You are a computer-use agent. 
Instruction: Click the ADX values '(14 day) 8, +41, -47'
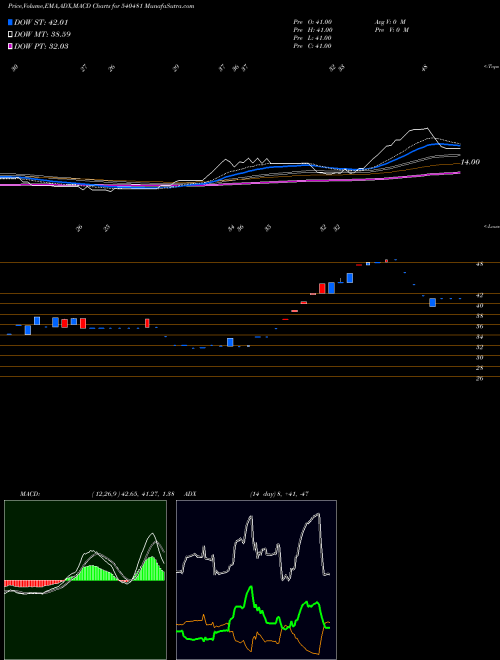(279, 494)
